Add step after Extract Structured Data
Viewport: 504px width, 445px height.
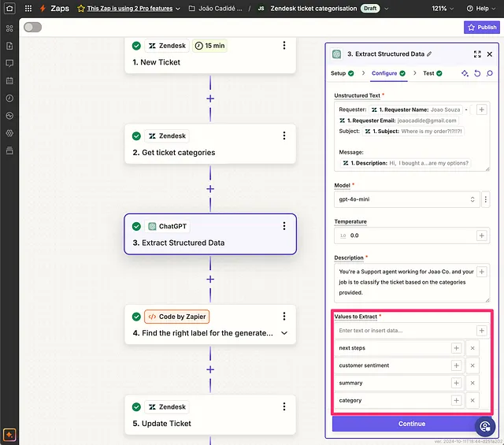[210, 280]
